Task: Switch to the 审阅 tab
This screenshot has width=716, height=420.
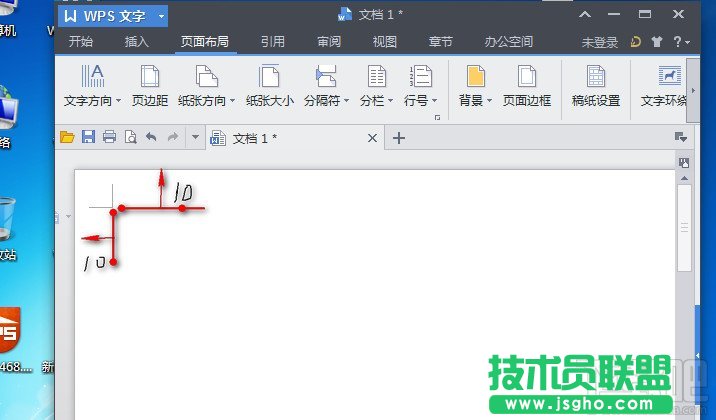Action: [329, 42]
